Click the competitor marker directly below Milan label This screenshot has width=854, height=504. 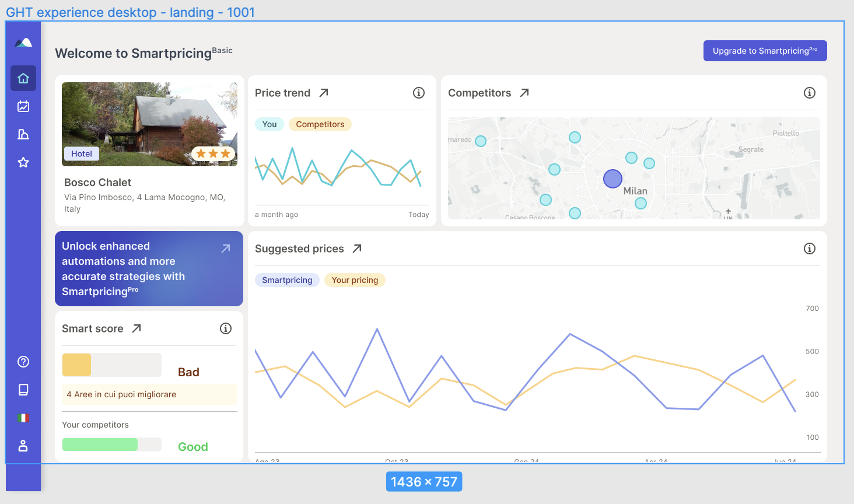coord(640,204)
